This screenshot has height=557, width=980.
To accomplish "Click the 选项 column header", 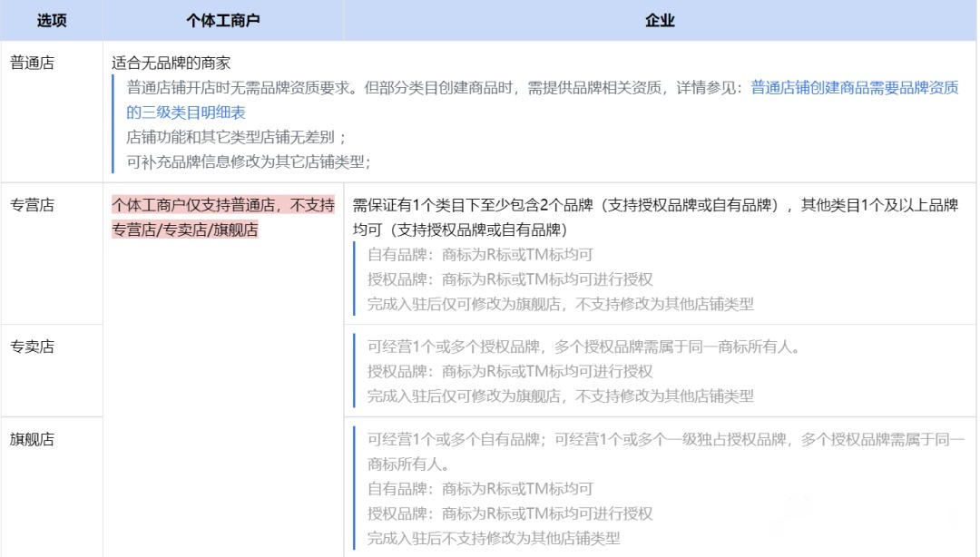I will tap(52, 20).
